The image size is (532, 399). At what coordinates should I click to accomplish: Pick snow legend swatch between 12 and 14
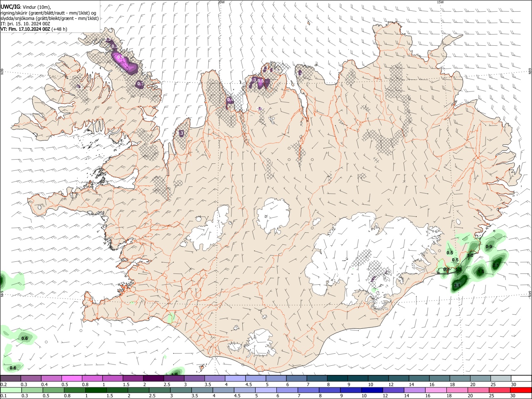(x=399, y=378)
